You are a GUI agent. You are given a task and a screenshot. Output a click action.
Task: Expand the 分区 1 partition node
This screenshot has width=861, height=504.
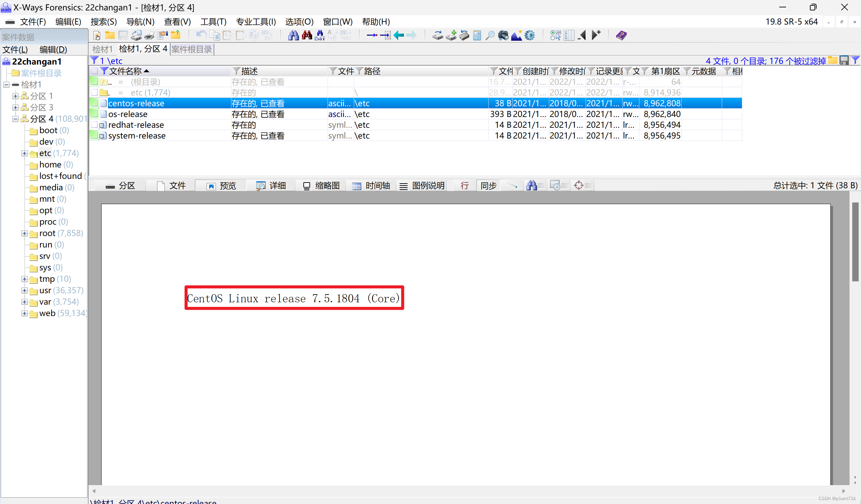point(15,96)
